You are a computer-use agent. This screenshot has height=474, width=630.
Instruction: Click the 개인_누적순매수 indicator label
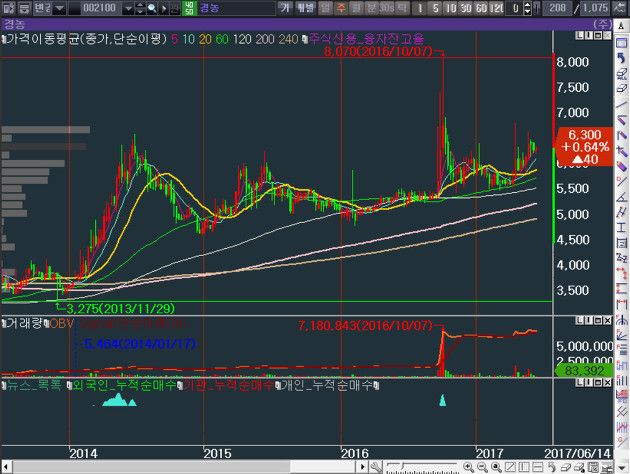(327, 386)
